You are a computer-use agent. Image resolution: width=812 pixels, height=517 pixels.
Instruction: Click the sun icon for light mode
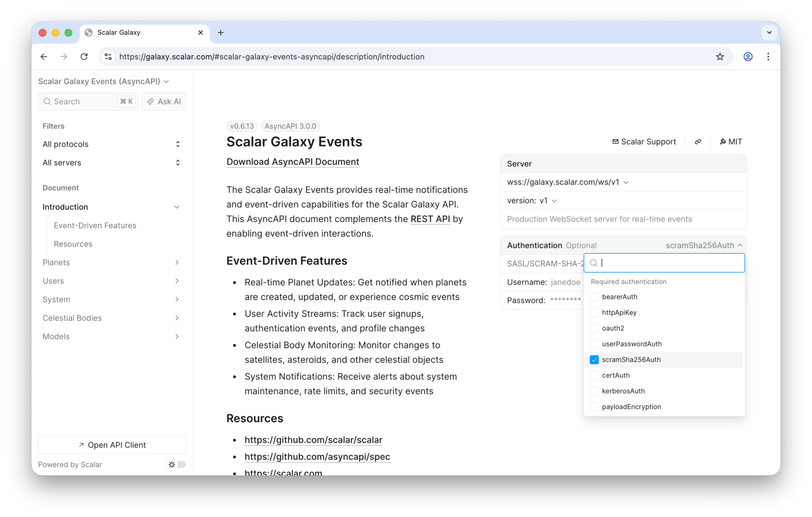[172, 465]
